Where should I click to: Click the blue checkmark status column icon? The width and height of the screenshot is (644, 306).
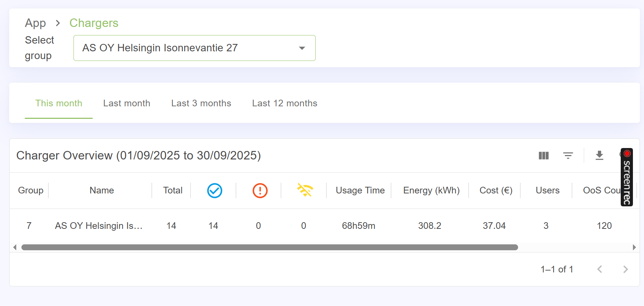click(x=215, y=190)
